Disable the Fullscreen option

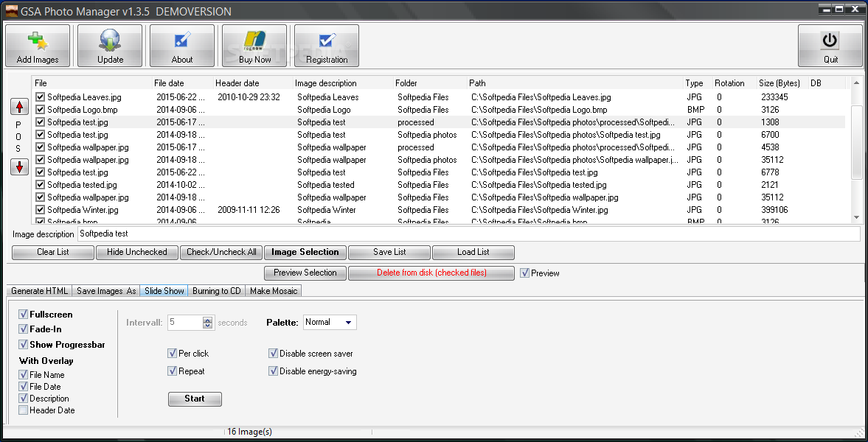tap(24, 315)
